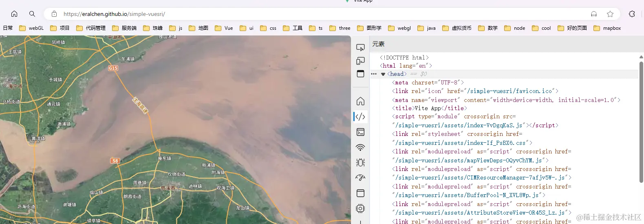644x224 pixels.
Task: Open the js bookmark folder
Action: [176, 28]
